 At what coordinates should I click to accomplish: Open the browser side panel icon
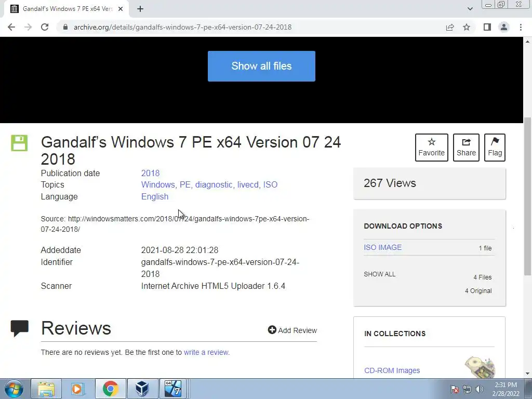[487, 27]
